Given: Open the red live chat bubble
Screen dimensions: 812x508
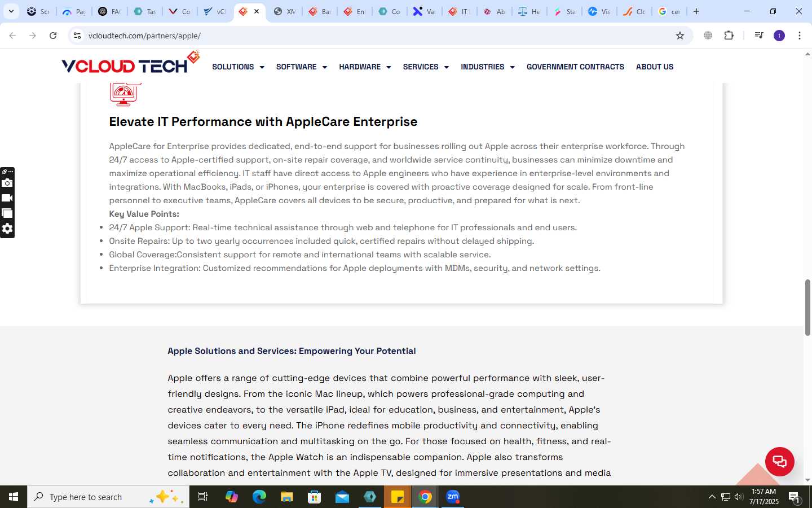Looking at the screenshot, I should pos(780,462).
